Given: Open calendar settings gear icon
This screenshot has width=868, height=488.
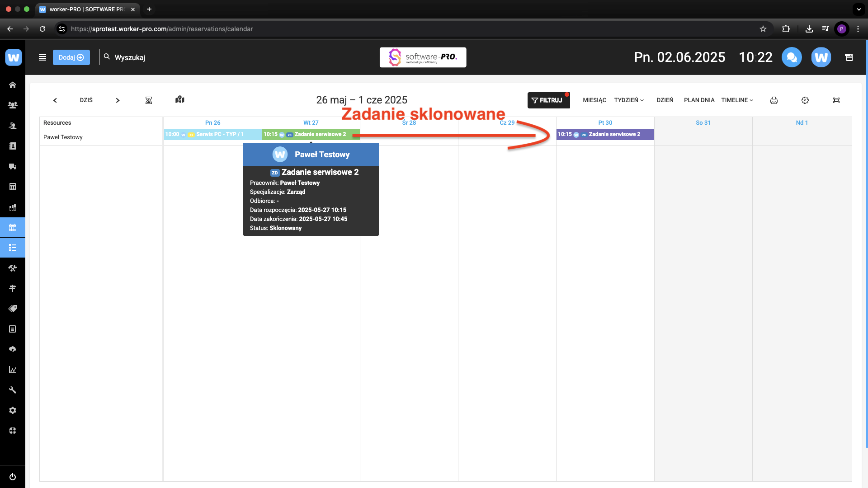Looking at the screenshot, I should (805, 100).
